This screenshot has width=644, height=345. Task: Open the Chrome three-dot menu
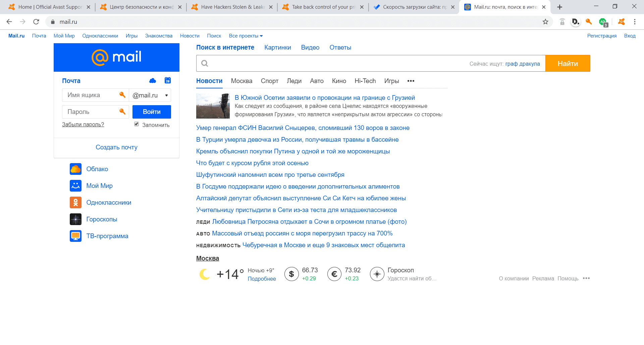[635, 22]
